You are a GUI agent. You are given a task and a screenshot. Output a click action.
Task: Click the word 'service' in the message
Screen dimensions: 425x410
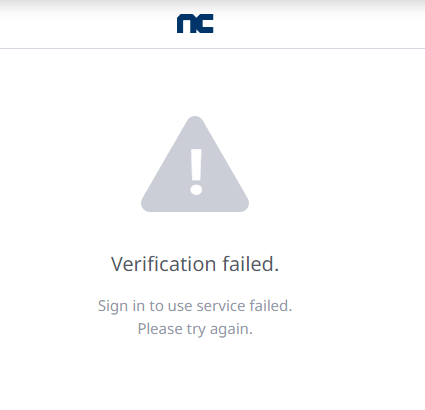(221, 306)
